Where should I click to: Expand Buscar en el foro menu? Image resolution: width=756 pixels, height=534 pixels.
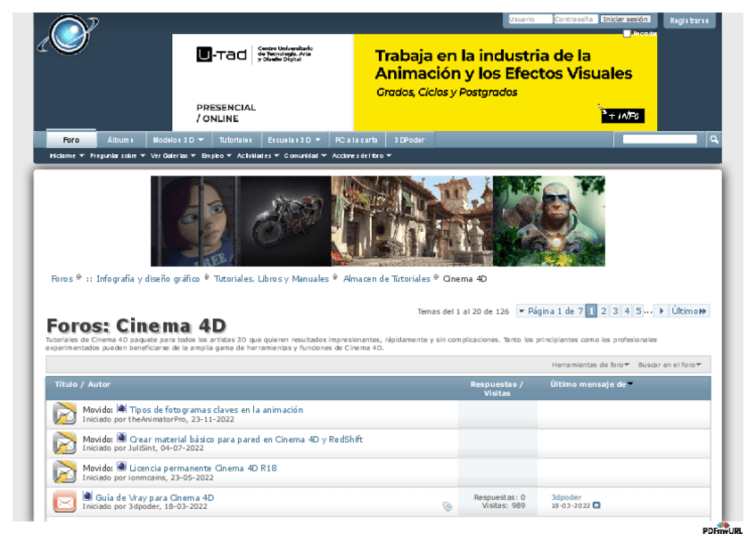point(670,365)
